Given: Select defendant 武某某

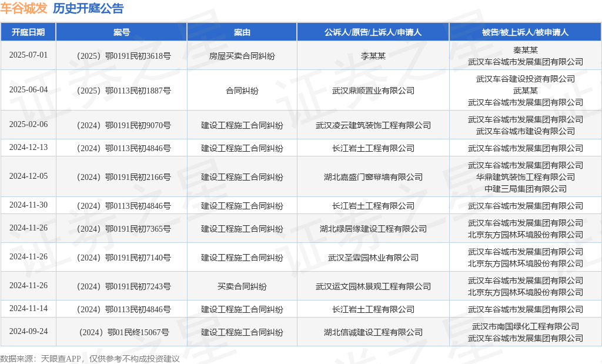Looking at the screenshot, I should point(525,91).
